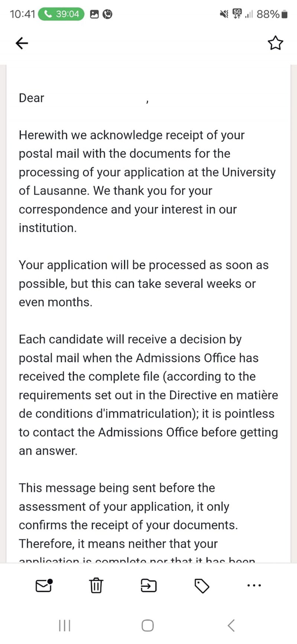Image resolution: width=297 pixels, height=644 pixels.
Task: Go back using the top-left arrow
Action: pyautogui.click(x=22, y=43)
